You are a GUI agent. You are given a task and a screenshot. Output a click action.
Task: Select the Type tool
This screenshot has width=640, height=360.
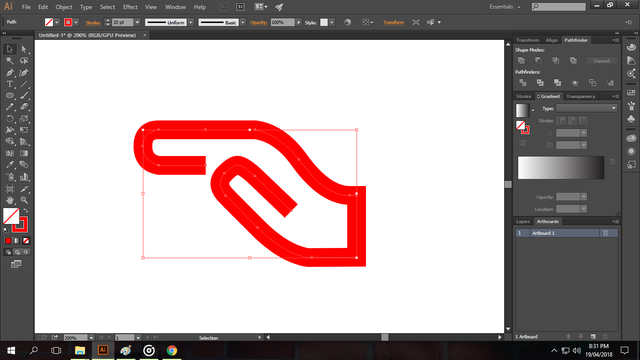(10, 84)
